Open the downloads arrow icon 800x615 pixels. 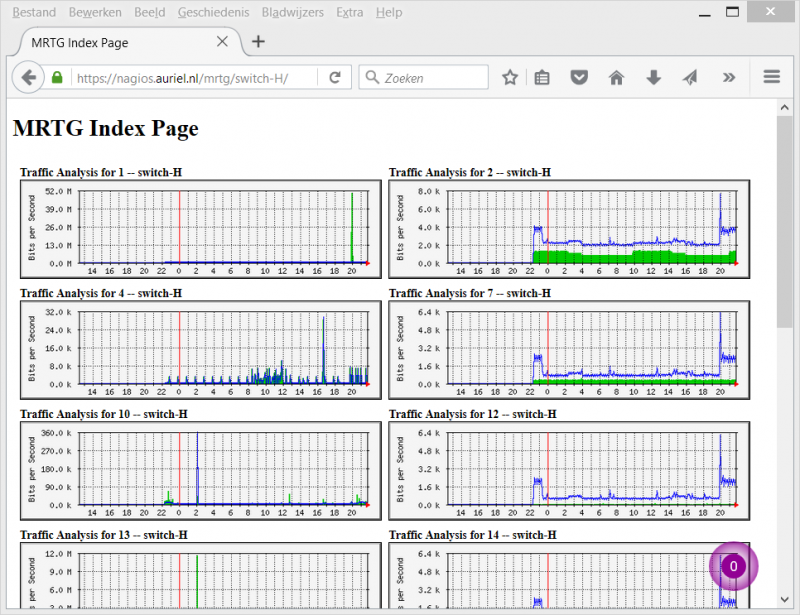point(653,77)
